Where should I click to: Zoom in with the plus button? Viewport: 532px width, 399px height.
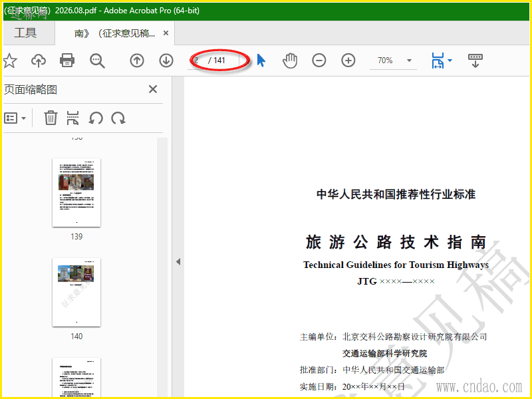348,61
